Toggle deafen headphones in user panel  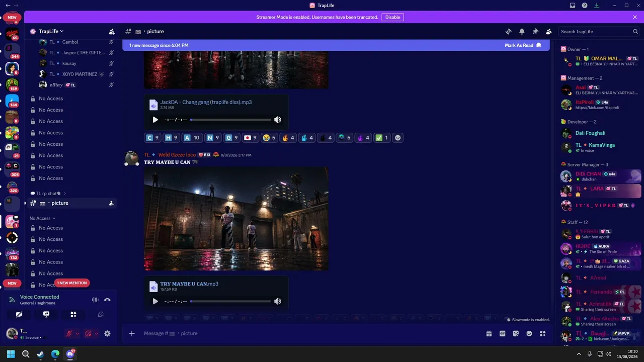[x=88, y=333]
